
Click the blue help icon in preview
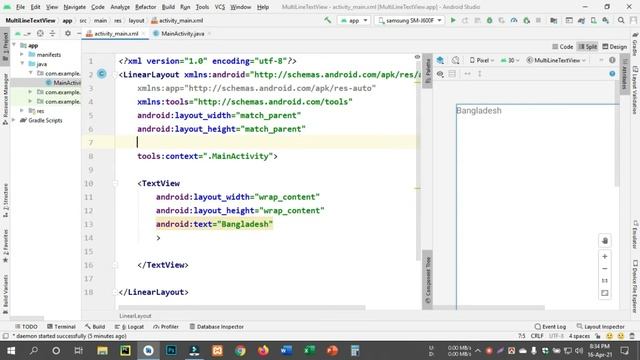click(x=612, y=73)
